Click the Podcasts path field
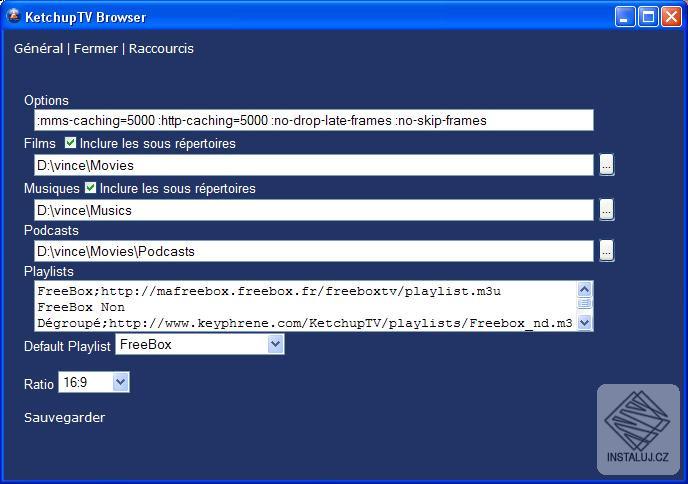This screenshot has width=688, height=484. click(x=314, y=251)
